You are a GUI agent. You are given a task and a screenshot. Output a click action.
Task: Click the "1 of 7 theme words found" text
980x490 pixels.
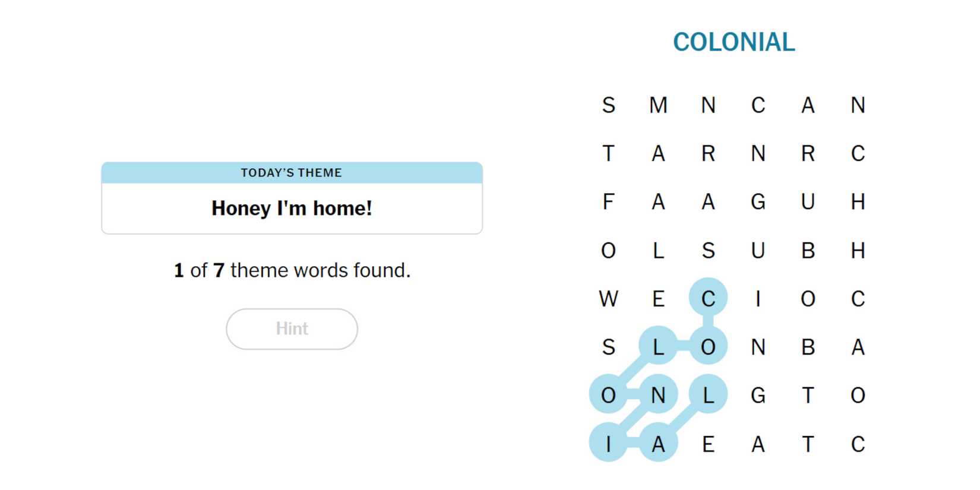coord(292,270)
